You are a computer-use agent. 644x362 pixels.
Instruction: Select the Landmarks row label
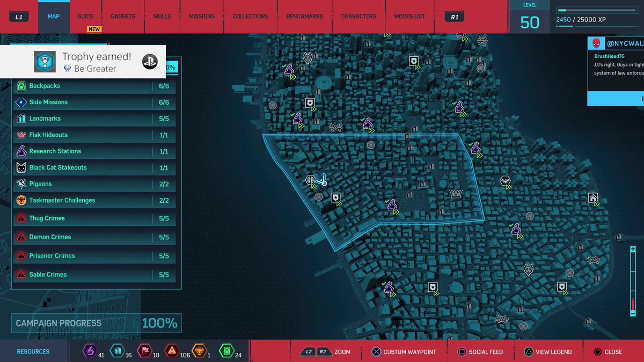45,119
